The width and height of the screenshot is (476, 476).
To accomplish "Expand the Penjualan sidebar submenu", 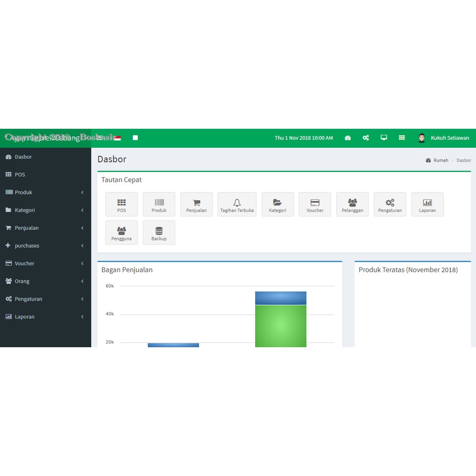I will coord(45,228).
